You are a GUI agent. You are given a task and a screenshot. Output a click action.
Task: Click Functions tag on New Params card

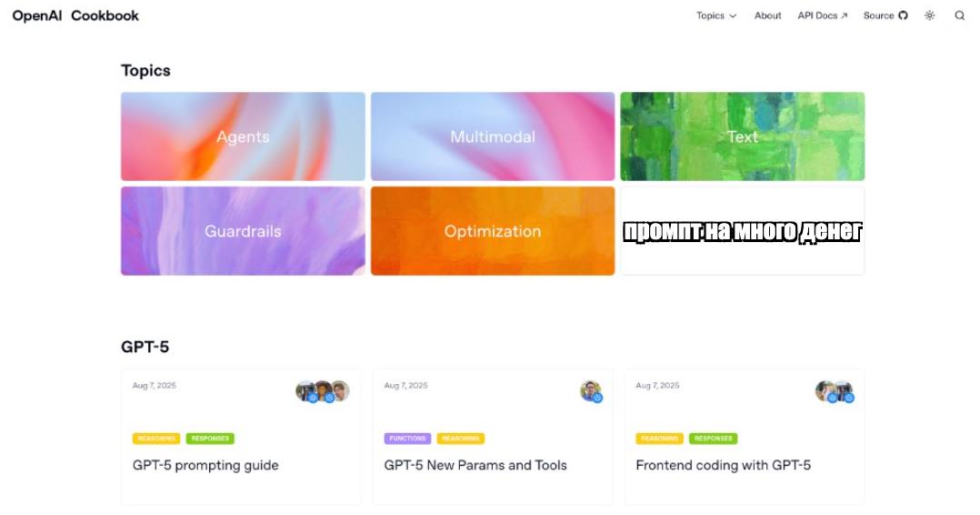point(407,439)
